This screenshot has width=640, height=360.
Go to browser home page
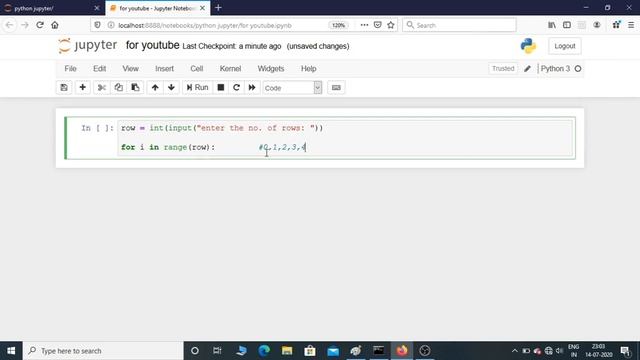[x=55, y=25]
